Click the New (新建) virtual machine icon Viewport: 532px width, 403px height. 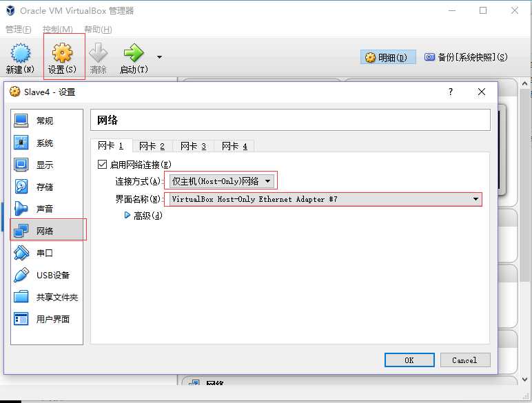point(21,52)
